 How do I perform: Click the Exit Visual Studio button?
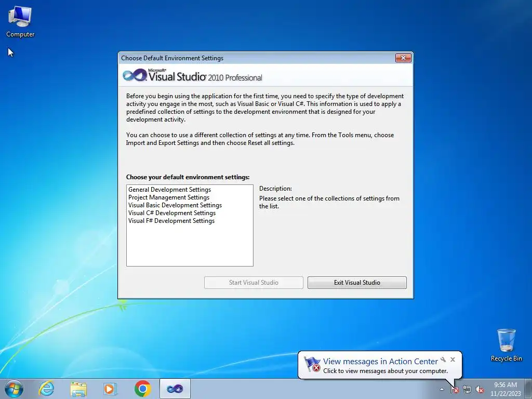pos(357,282)
